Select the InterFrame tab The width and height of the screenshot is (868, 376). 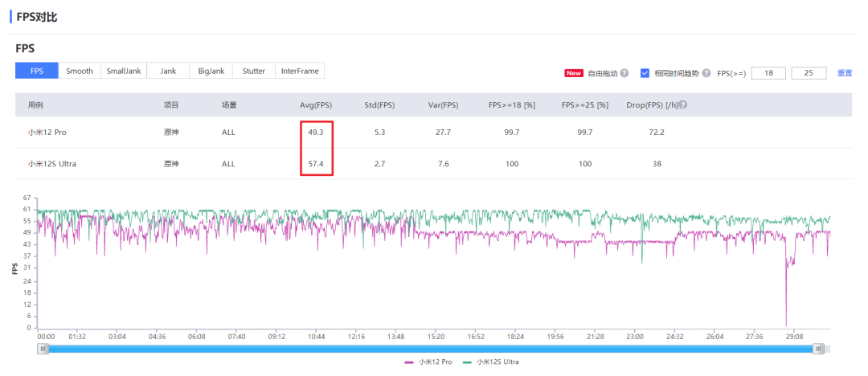(x=300, y=71)
